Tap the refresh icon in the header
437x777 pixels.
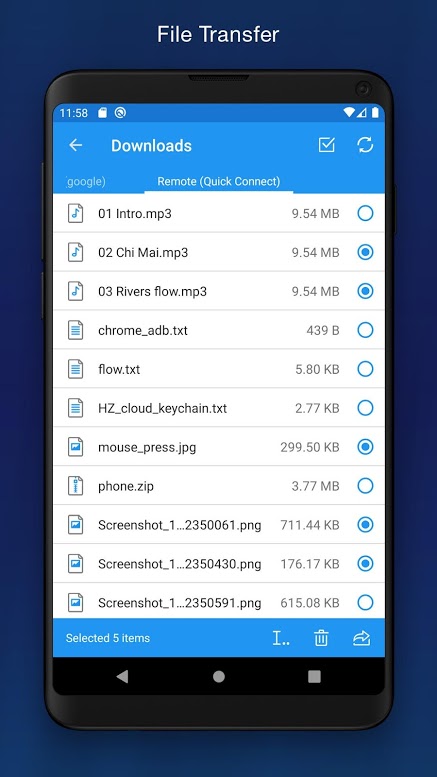[365, 145]
